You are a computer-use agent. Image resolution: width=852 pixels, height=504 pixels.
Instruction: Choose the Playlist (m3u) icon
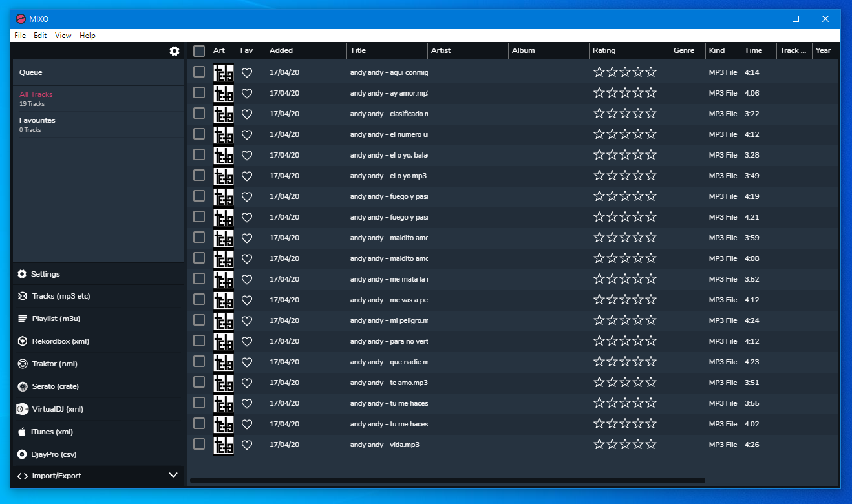(x=23, y=319)
